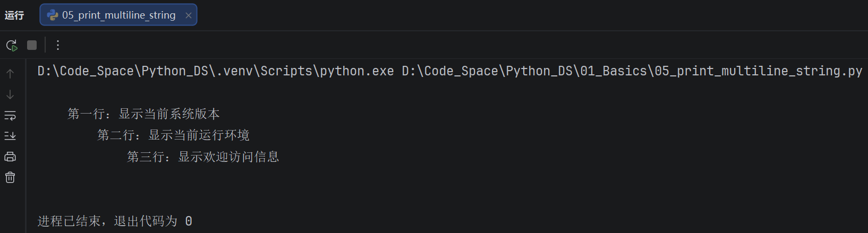Click the 运行 tool window title
This screenshot has height=233, width=868.
click(x=14, y=15)
